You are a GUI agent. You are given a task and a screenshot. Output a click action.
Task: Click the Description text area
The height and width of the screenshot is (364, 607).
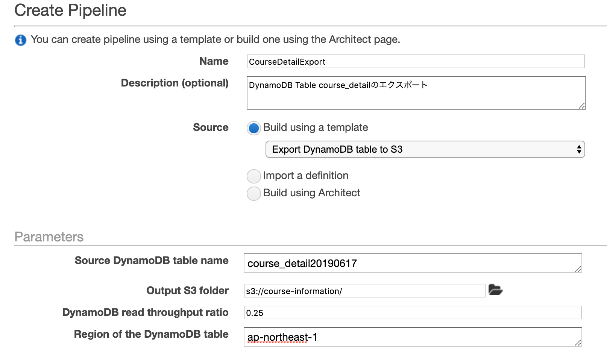coord(416,93)
